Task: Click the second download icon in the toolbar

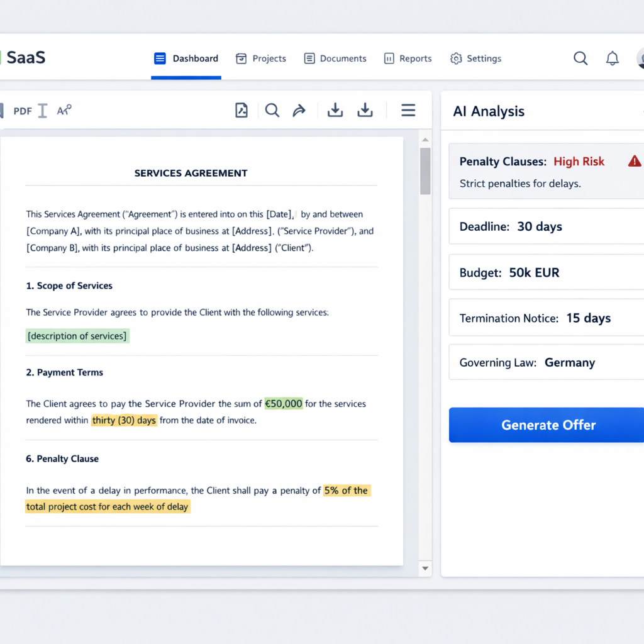Action: pyautogui.click(x=365, y=110)
